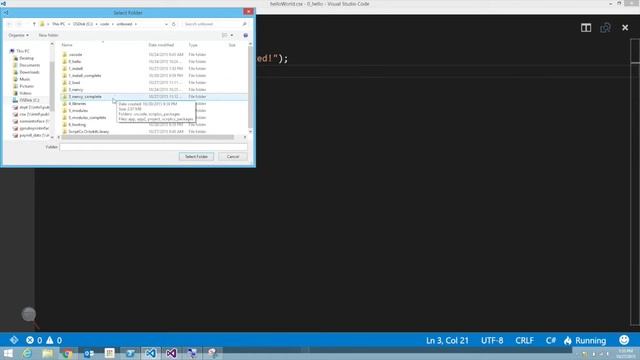The width and height of the screenshot is (640, 360).
Task: Open Pictures in the navigation pane
Action: [27, 86]
